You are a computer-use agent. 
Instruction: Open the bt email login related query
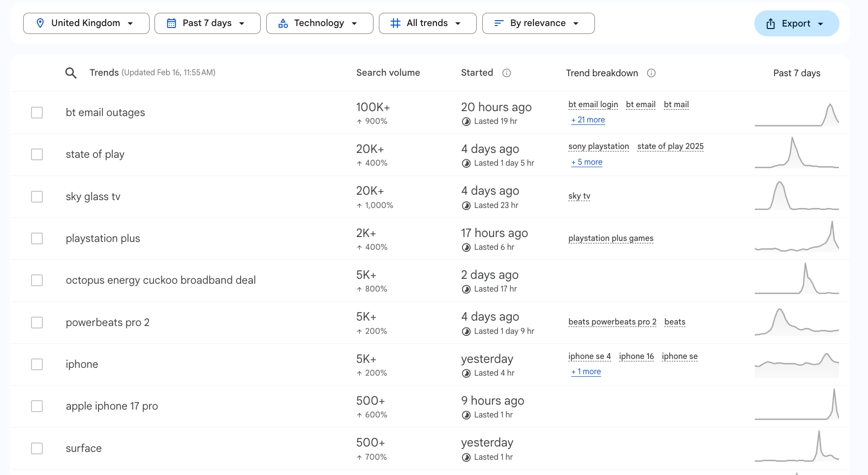(593, 104)
